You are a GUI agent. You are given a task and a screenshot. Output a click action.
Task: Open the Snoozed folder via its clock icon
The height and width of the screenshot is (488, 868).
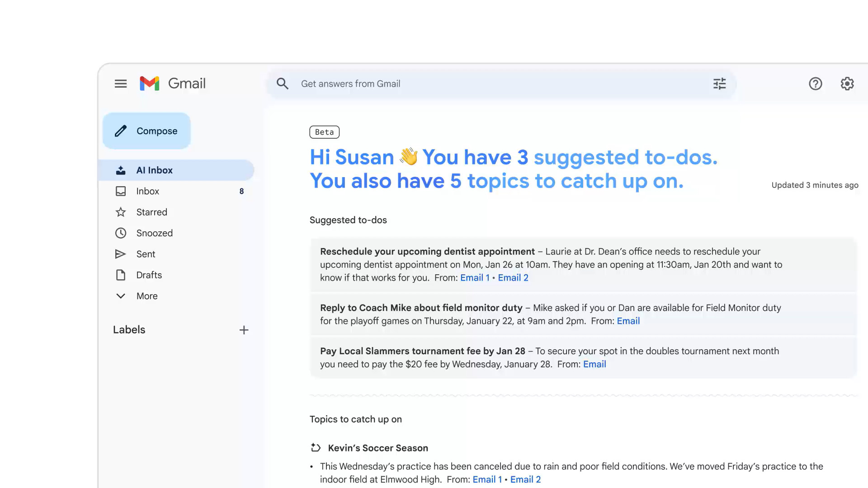(x=120, y=233)
